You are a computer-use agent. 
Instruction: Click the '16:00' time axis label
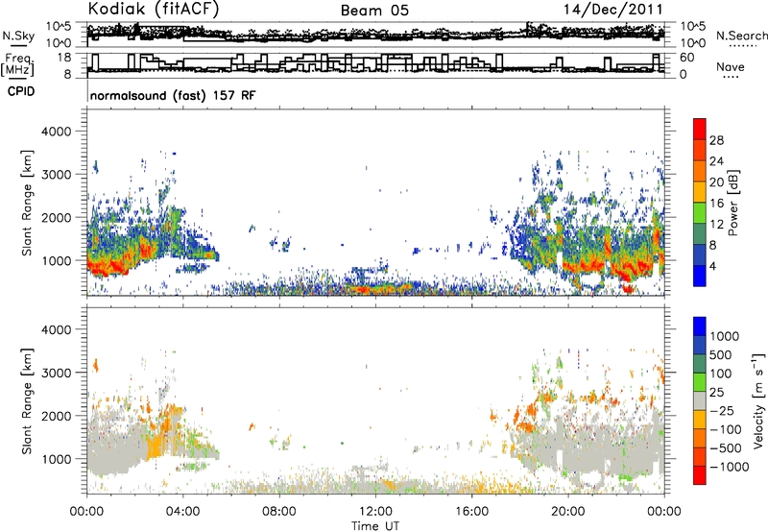471,512
